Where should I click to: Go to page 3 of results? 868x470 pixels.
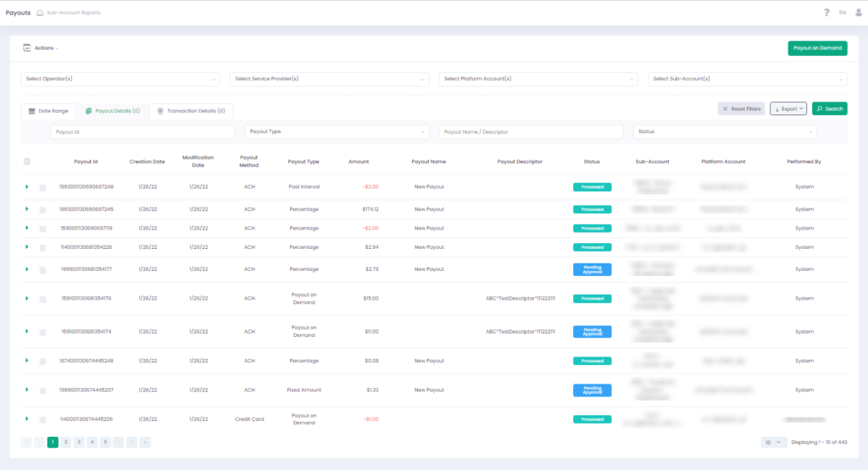[x=79, y=442]
